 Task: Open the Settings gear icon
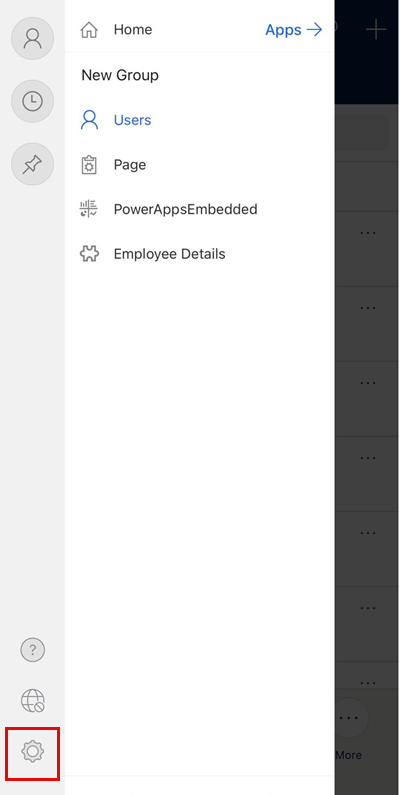(x=32, y=751)
